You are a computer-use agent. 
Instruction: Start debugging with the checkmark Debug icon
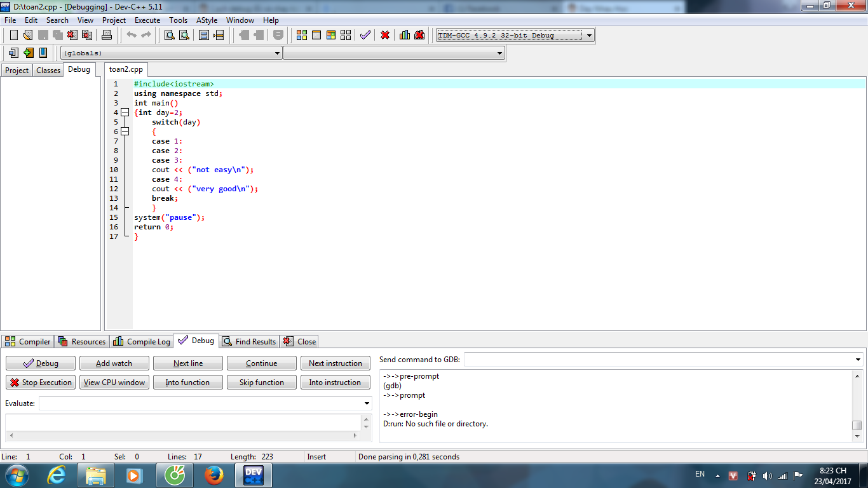(365, 35)
